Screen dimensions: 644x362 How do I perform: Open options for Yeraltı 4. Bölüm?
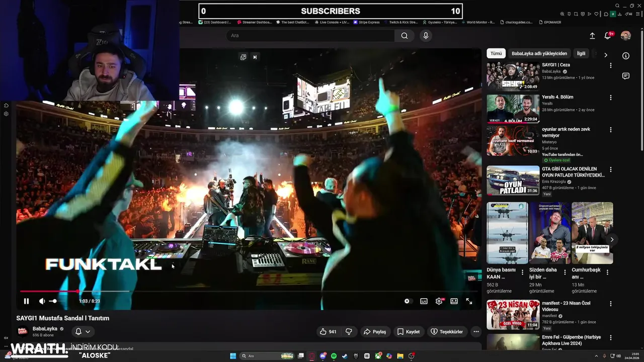pyautogui.click(x=611, y=98)
